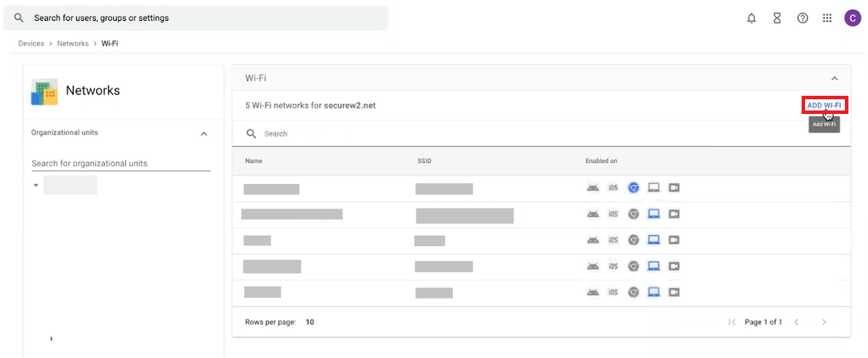This screenshot has height=358, width=868.
Task: Click Wi-Fi in the breadcrumb
Action: (x=110, y=43)
